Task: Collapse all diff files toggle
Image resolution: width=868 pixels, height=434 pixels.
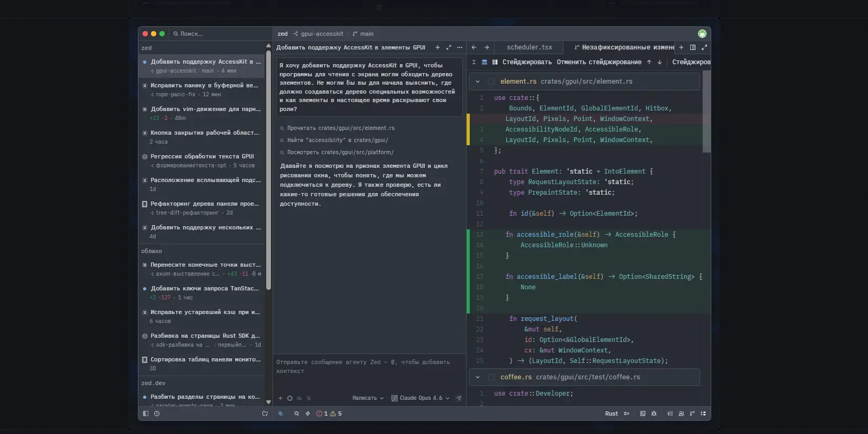Action: click(474, 62)
